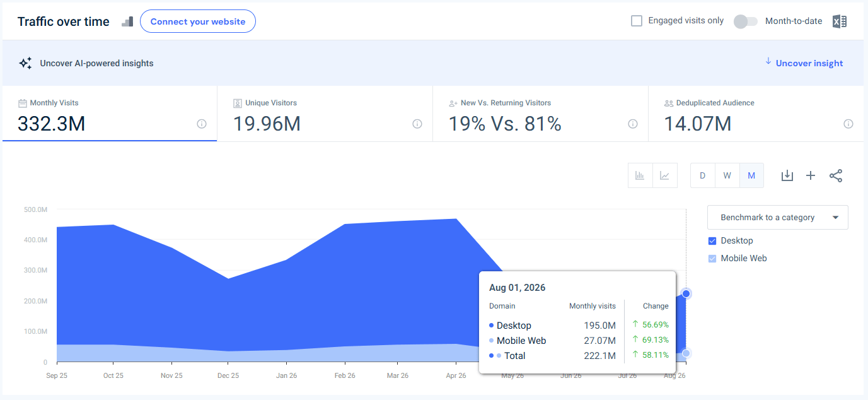Open Deduplicated Audience info icon

tap(848, 124)
